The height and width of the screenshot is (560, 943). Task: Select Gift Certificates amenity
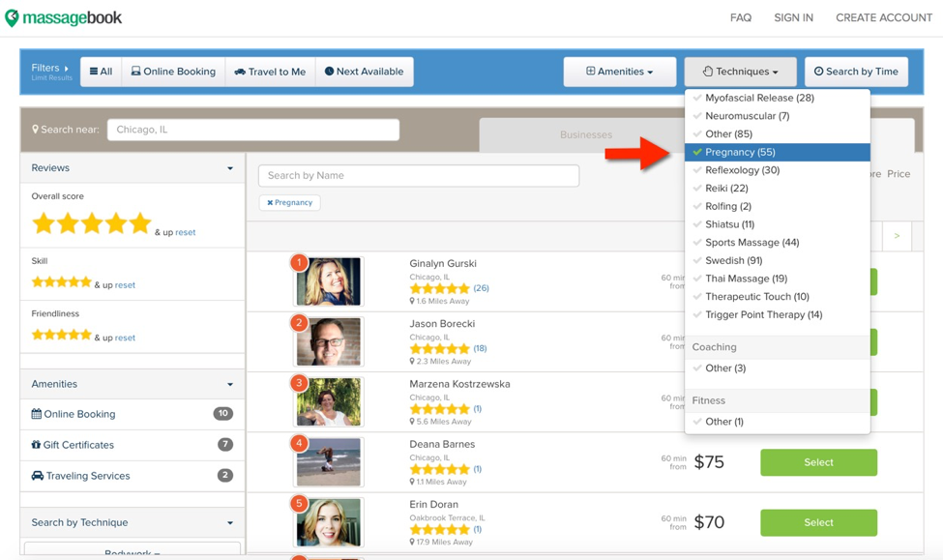133,445
